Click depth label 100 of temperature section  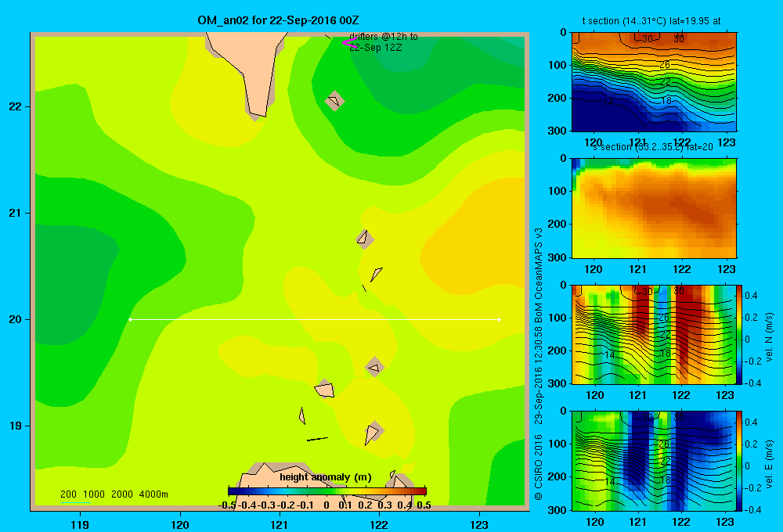[557, 65]
